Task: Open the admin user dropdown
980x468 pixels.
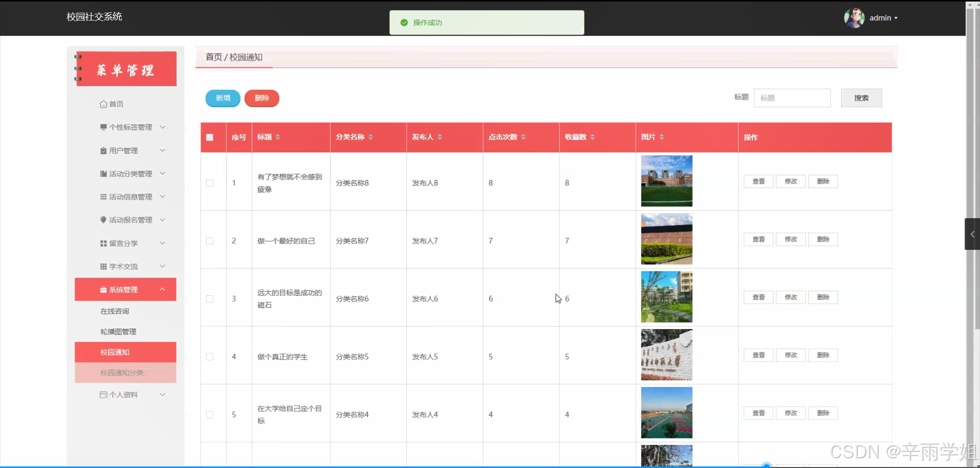Action: pyautogui.click(x=883, y=18)
